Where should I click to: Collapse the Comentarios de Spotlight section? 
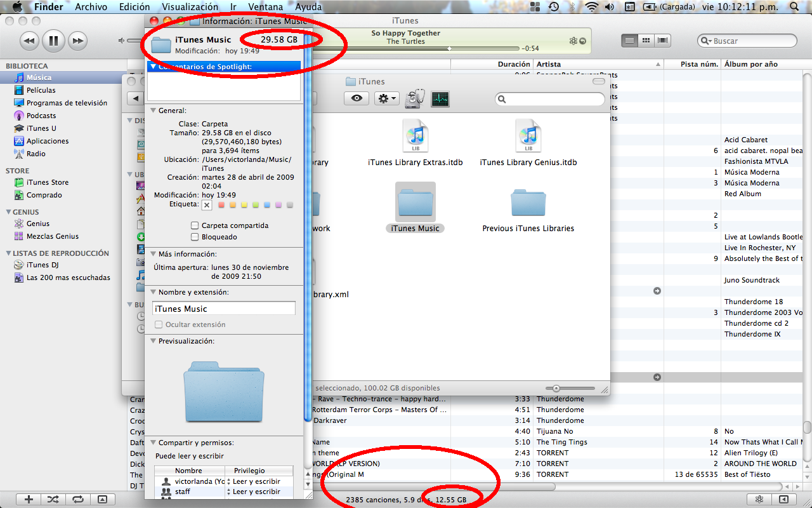pos(152,66)
